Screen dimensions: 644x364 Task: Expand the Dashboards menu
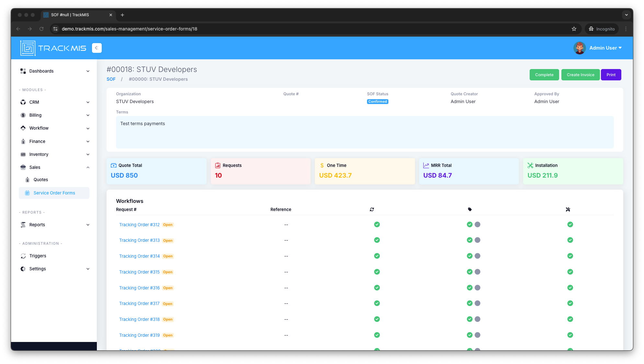pos(54,71)
